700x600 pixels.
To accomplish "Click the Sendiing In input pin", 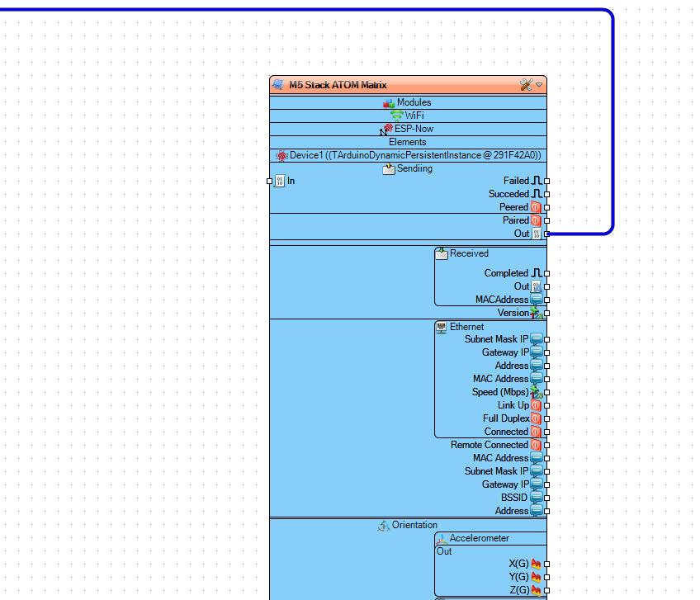I will click(269, 181).
